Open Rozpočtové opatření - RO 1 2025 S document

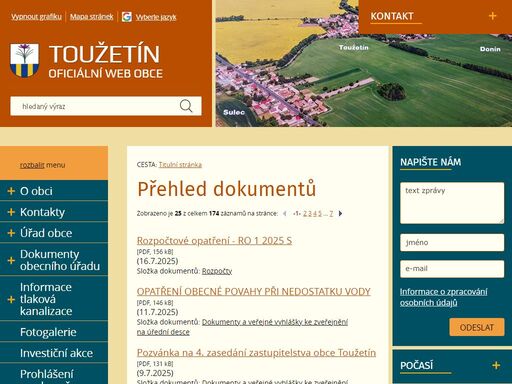(x=214, y=240)
